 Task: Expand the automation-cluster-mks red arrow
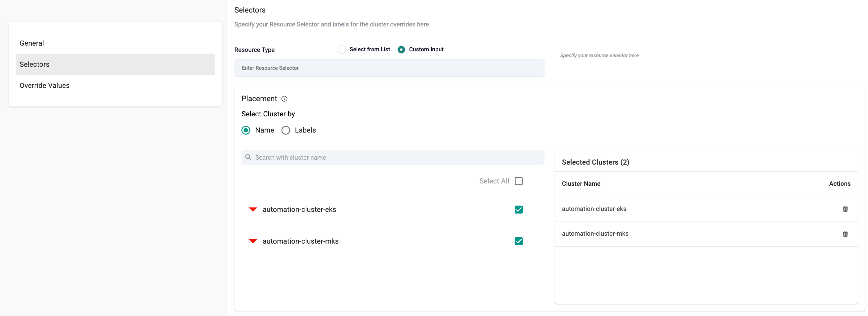coord(253,241)
